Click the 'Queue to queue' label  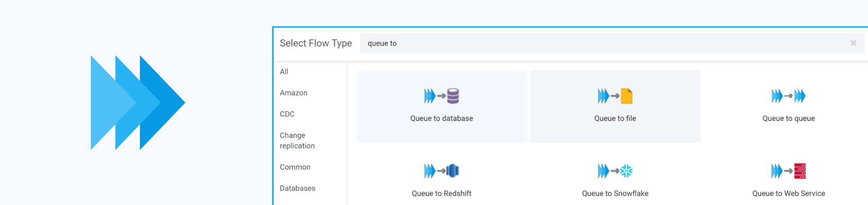[x=788, y=118]
